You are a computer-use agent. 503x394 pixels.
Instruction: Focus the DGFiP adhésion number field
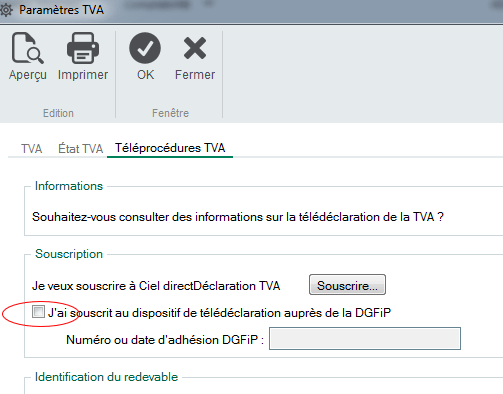(x=365, y=339)
